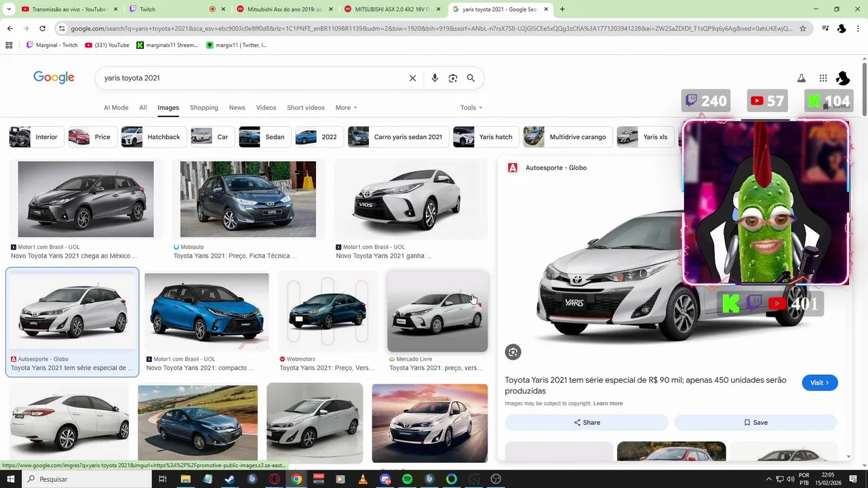Open the media control icon in Chrome toolbar
The image size is (868, 488).
click(825, 28)
